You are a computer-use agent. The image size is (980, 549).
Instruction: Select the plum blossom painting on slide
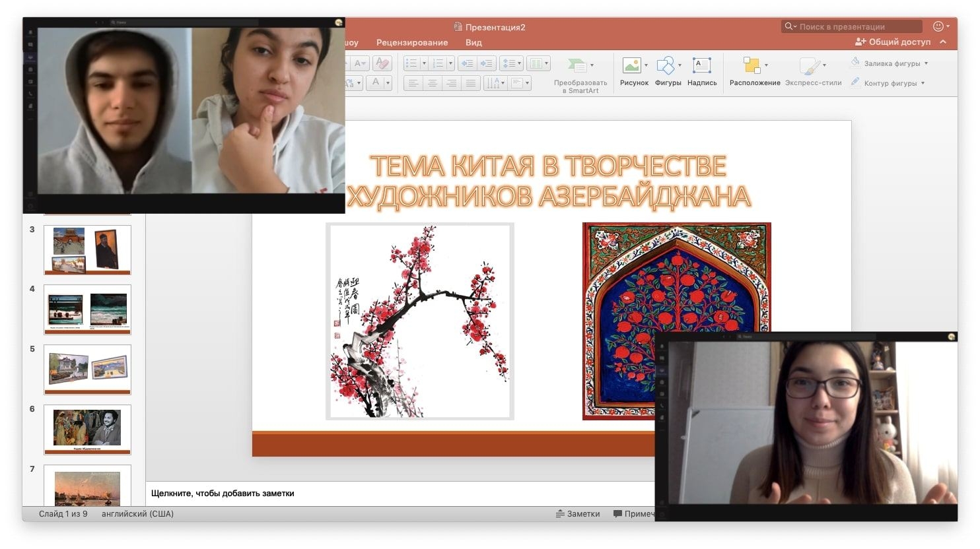pos(420,321)
